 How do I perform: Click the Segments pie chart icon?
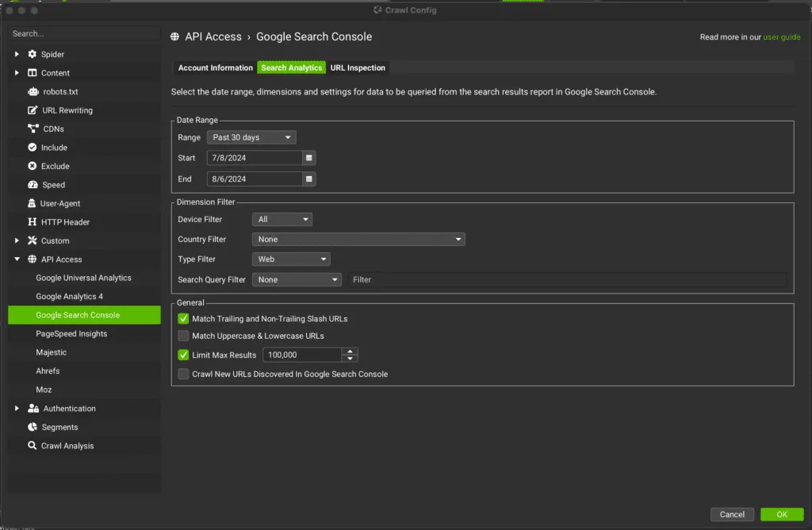[33, 427]
